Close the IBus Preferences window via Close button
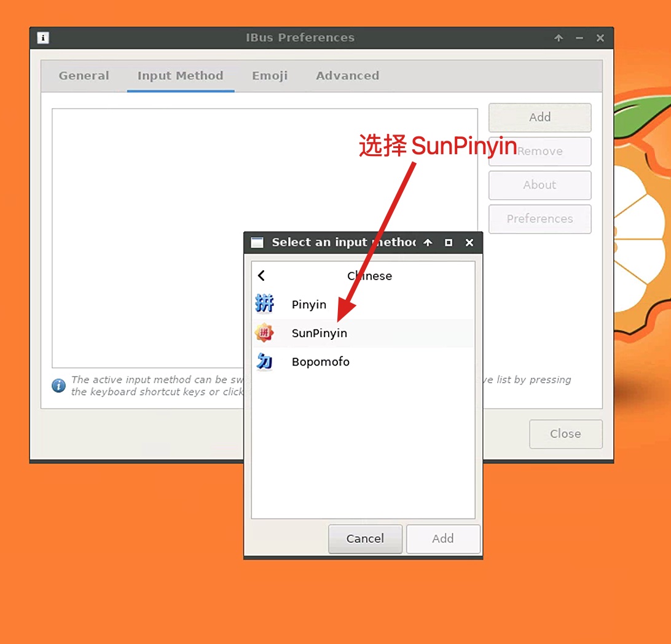The image size is (671, 644). (565, 434)
